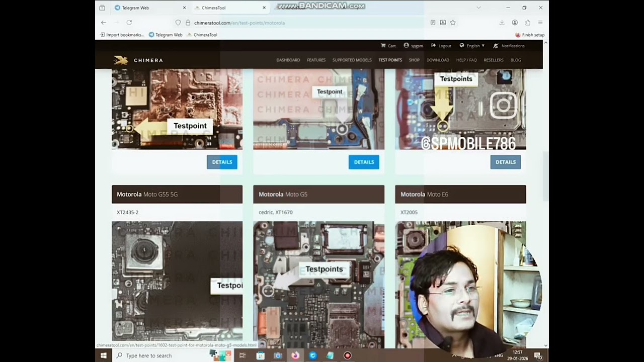This screenshot has height=362, width=644.
Task: Switch to the Telegram Web tab
Action: [x=150, y=8]
